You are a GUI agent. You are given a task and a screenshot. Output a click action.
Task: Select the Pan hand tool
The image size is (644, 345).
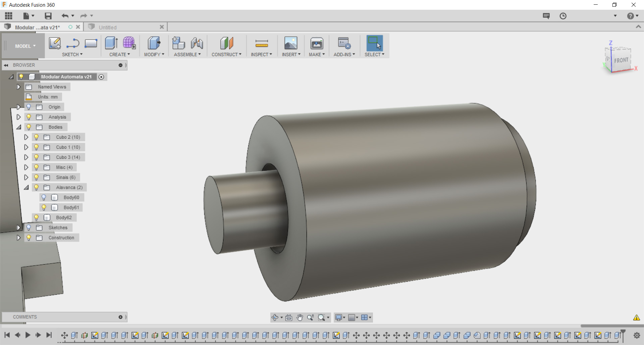coord(300,317)
